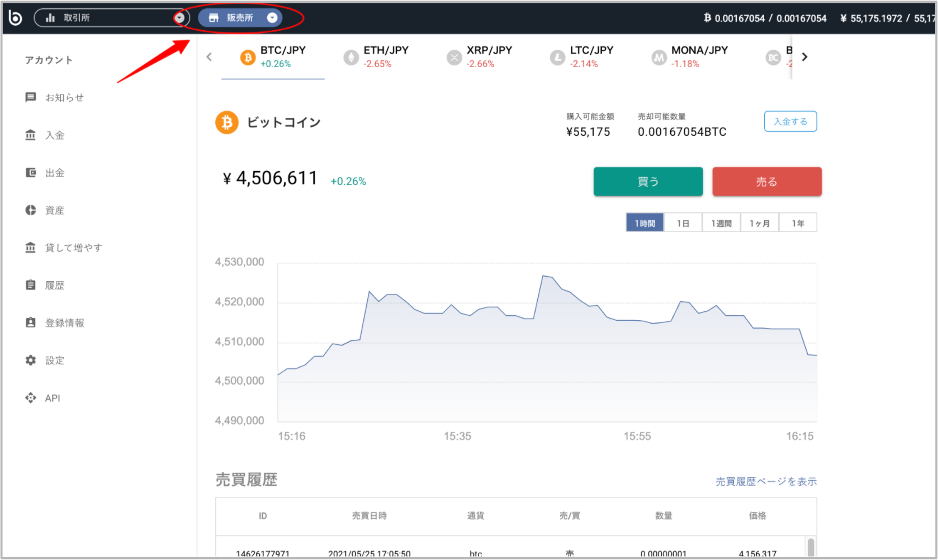The image size is (938, 560).
Task: Click the ¥ 55,175.1972 balance in header
Action: coord(888,18)
